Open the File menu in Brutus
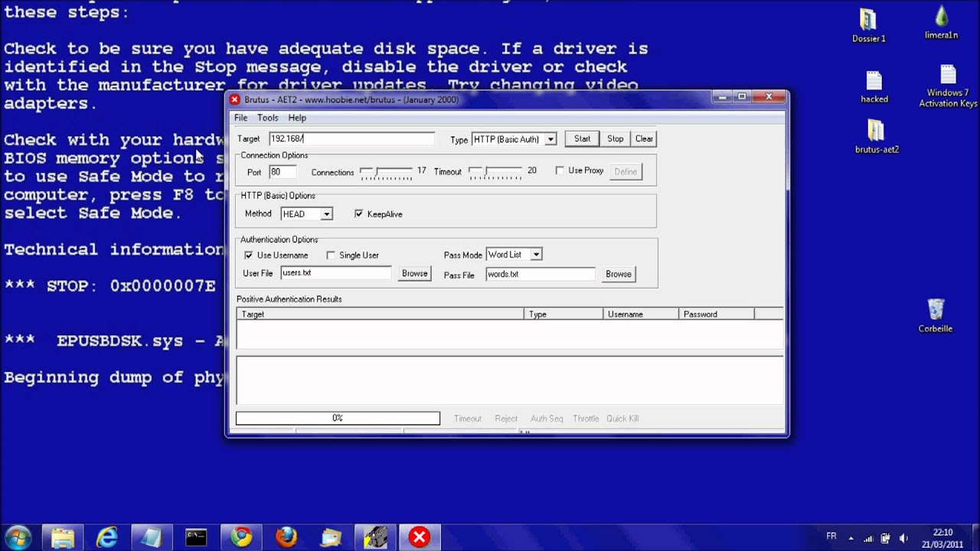This screenshot has width=980, height=551. [240, 118]
